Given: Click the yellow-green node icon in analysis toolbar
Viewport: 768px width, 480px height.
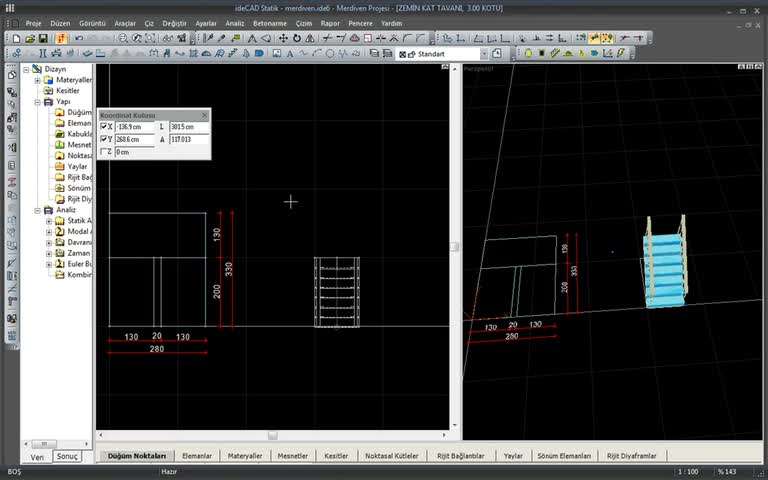Looking at the screenshot, I should click(x=528, y=53).
